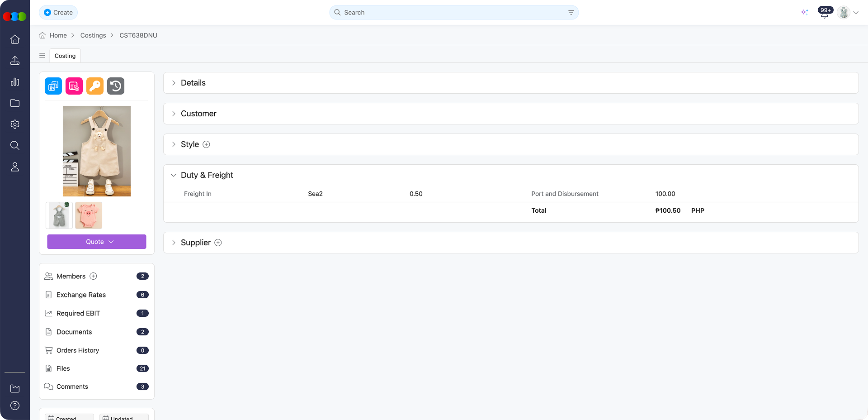Screen dimensions: 868x420
Task: Click the AI sparkle icon in header
Action: 804,12
